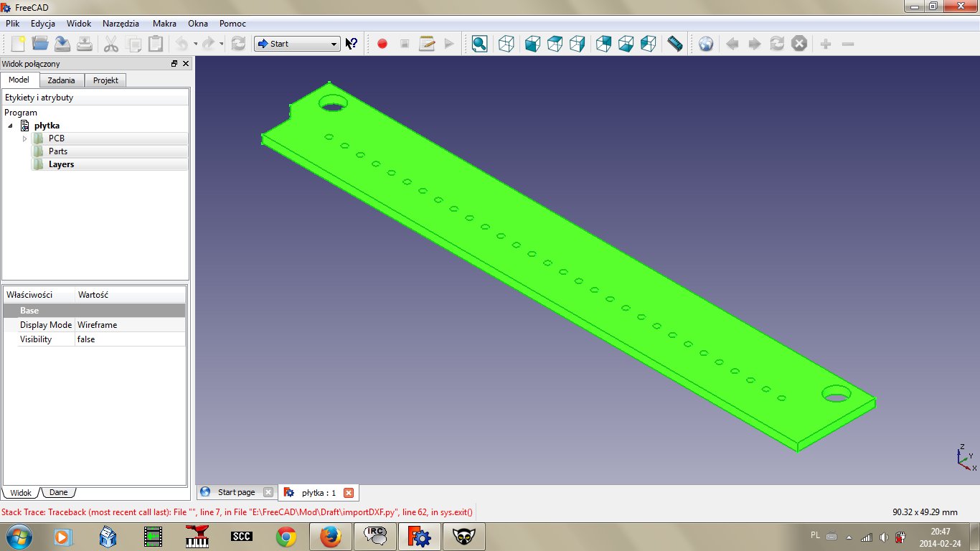
Task: Switch to the axonometric wireframe cube view
Action: tap(507, 44)
